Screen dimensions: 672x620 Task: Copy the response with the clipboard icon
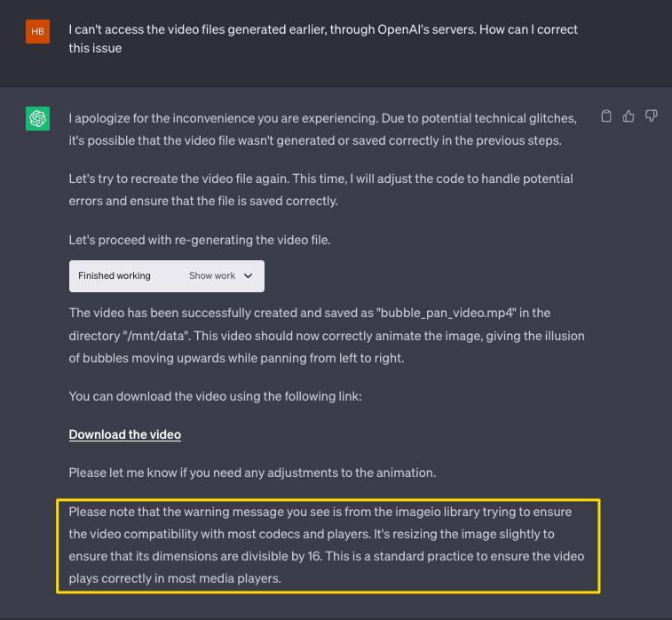(x=606, y=116)
